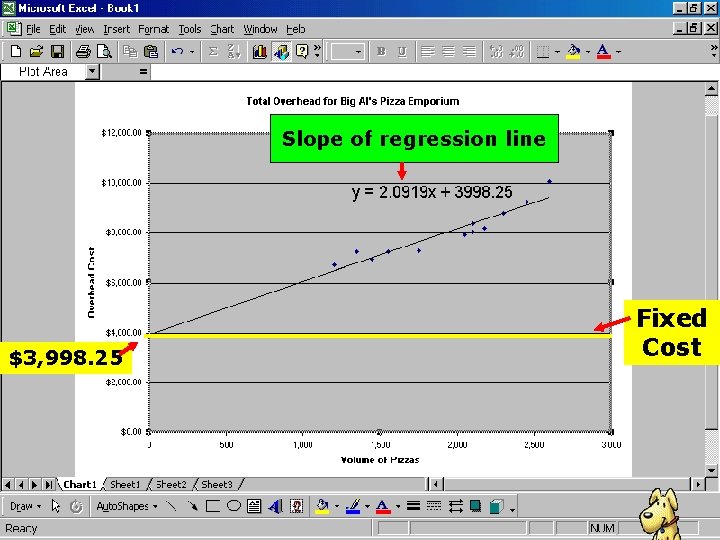
Task: Open the AutoShapes menu
Action: point(127,506)
